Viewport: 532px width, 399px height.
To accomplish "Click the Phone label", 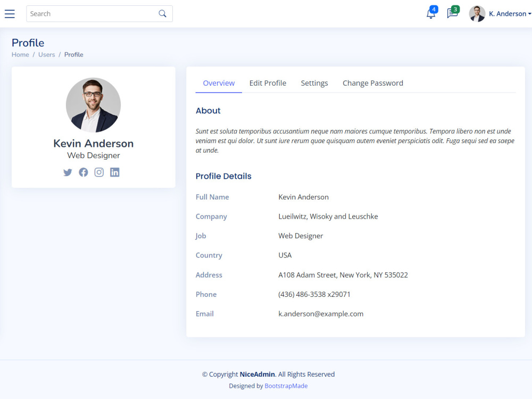I will tap(206, 294).
